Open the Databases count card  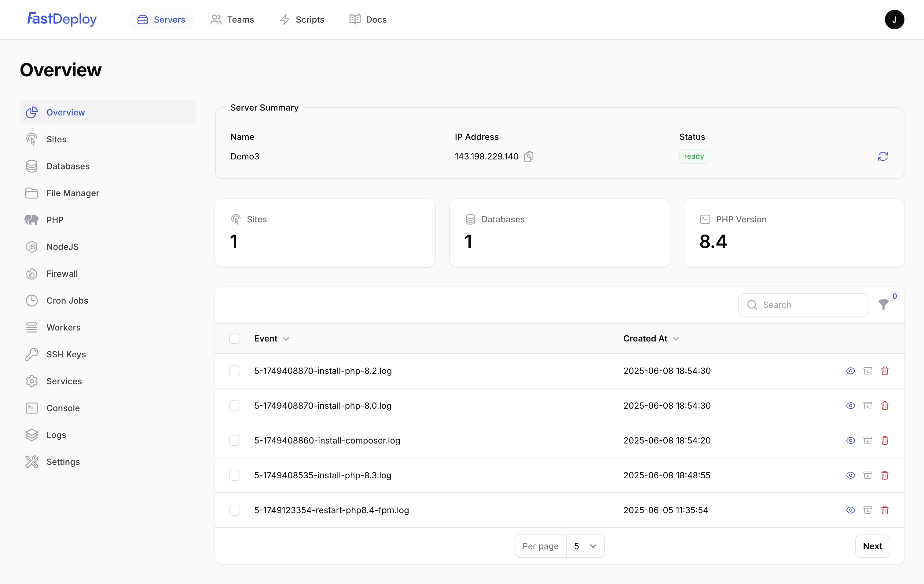[x=559, y=233]
